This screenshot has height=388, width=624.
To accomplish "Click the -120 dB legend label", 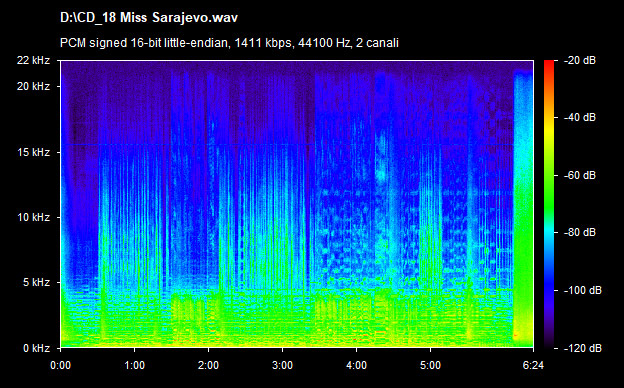I will click(583, 348).
